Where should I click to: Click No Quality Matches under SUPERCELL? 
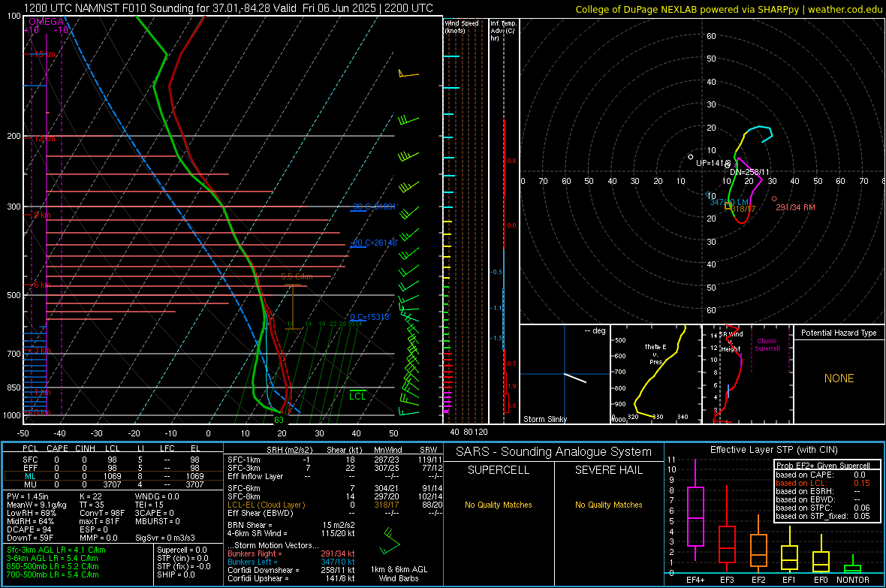pos(499,505)
